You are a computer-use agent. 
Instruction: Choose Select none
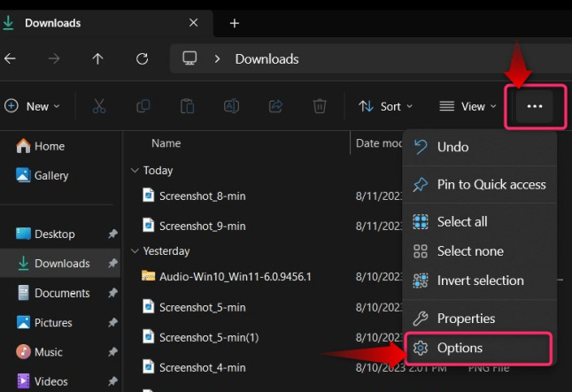tap(479, 251)
